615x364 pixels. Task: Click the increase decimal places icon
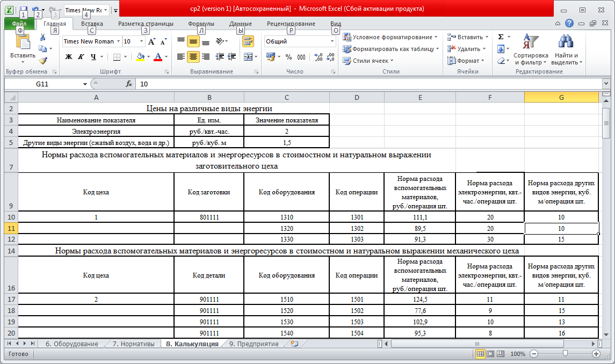pos(319,57)
